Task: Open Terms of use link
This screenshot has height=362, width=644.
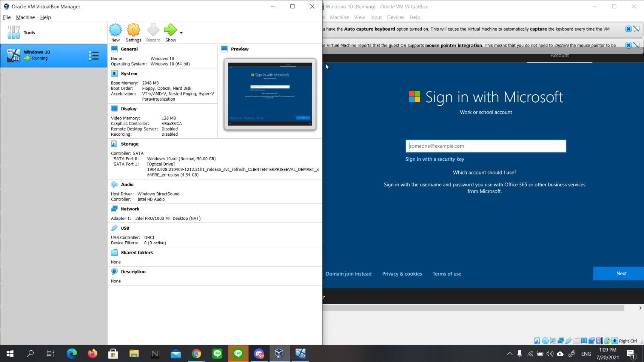Action: point(447,274)
